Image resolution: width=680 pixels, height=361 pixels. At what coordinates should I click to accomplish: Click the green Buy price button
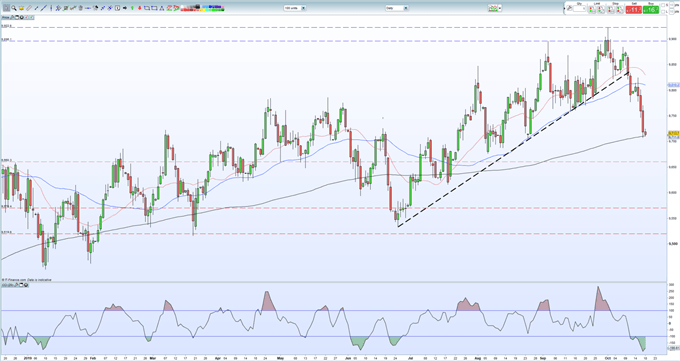click(651, 10)
